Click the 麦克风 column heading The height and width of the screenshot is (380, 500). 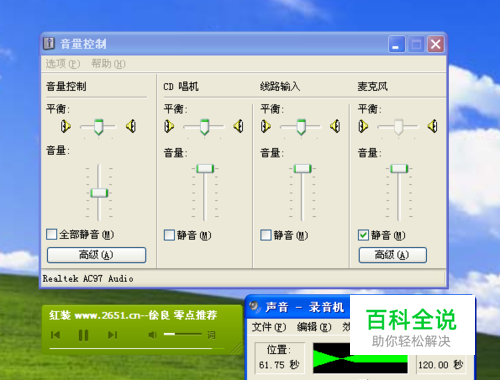point(373,87)
